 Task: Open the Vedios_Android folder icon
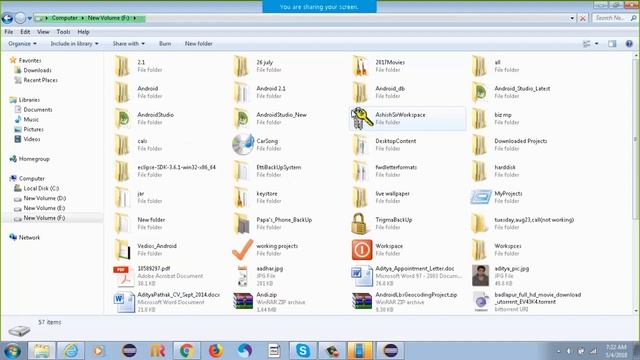[x=122, y=249]
